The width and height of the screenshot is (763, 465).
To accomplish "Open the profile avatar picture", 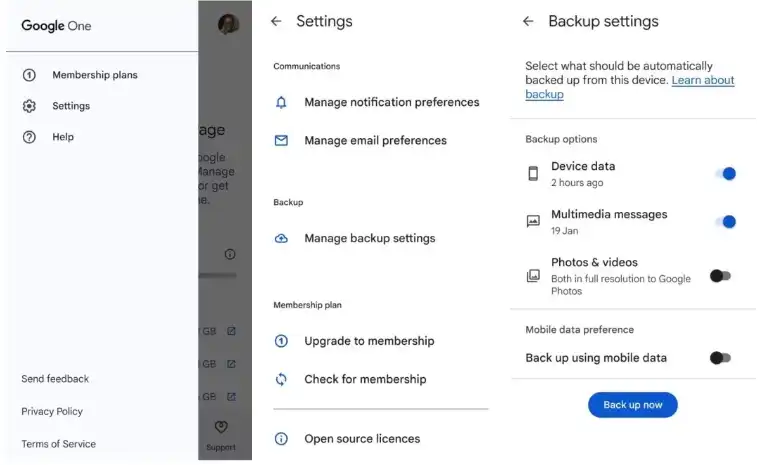I will [228, 24].
